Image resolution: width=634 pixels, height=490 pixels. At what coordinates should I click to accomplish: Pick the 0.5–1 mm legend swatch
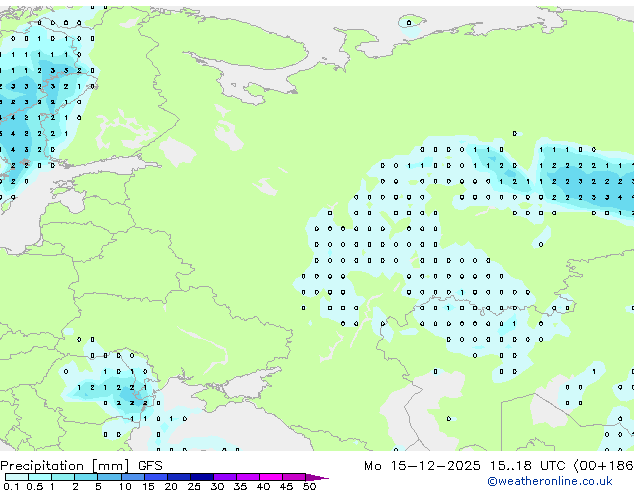pos(40,477)
